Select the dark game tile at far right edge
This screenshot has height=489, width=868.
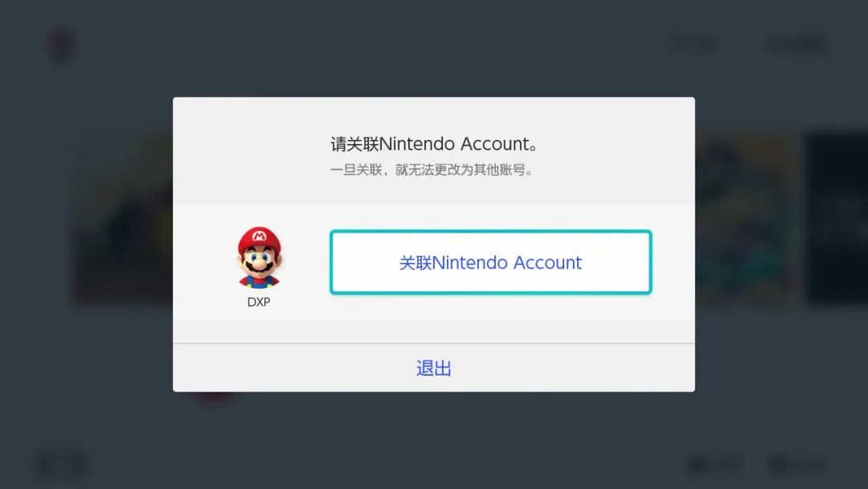click(x=836, y=219)
